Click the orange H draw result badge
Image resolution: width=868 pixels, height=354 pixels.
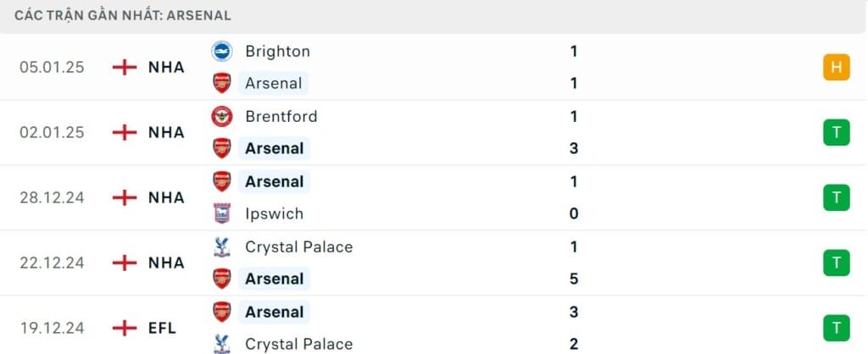(x=836, y=68)
